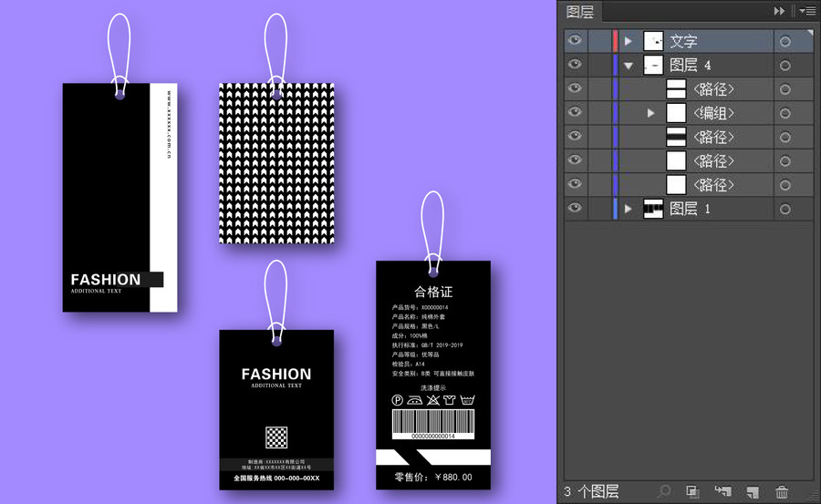The image size is (821, 504).
Task: Click the do-not-bleach triangle symbol
Action: (432, 400)
